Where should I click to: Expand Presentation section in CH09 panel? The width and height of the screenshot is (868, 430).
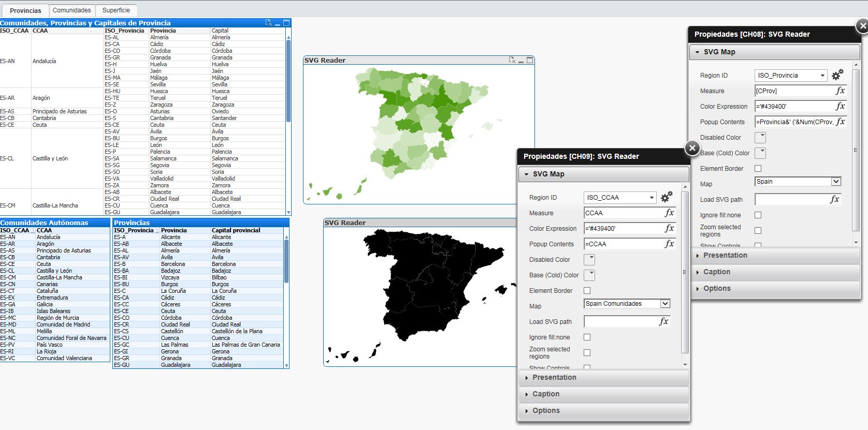pyautogui.click(x=604, y=377)
